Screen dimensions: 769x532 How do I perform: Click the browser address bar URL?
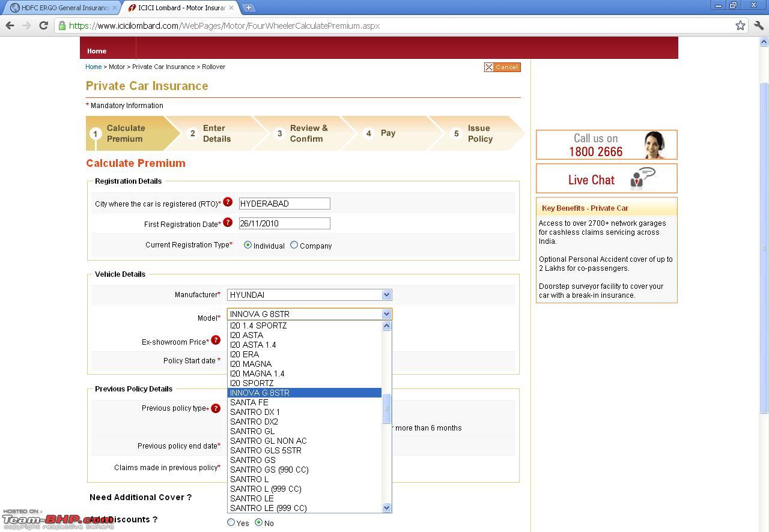224,26
